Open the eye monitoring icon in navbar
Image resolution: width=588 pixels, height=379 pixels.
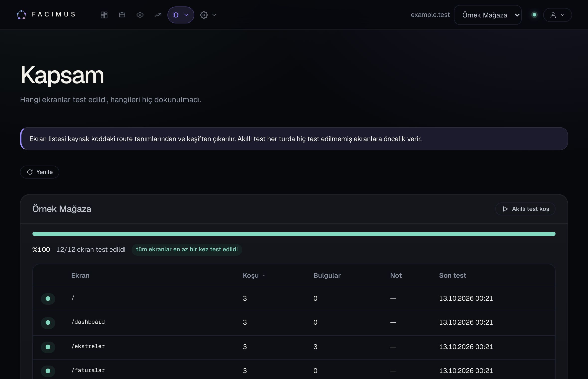coord(140,15)
